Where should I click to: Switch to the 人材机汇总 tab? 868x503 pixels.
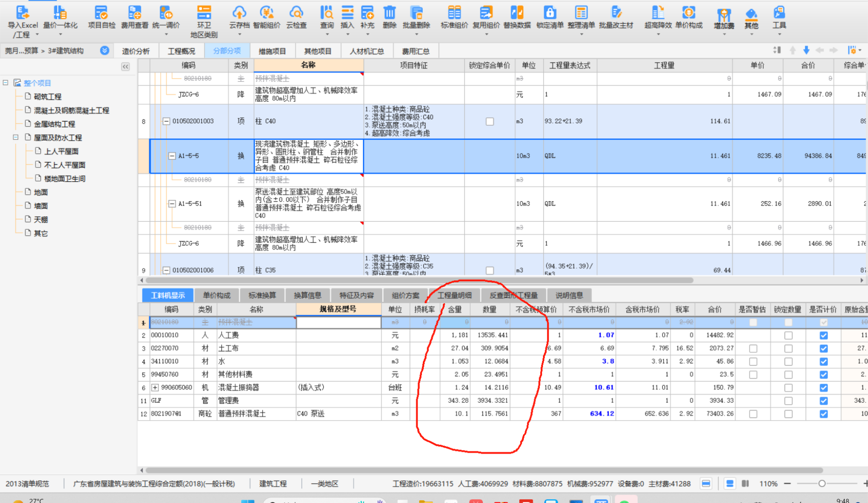tap(367, 51)
